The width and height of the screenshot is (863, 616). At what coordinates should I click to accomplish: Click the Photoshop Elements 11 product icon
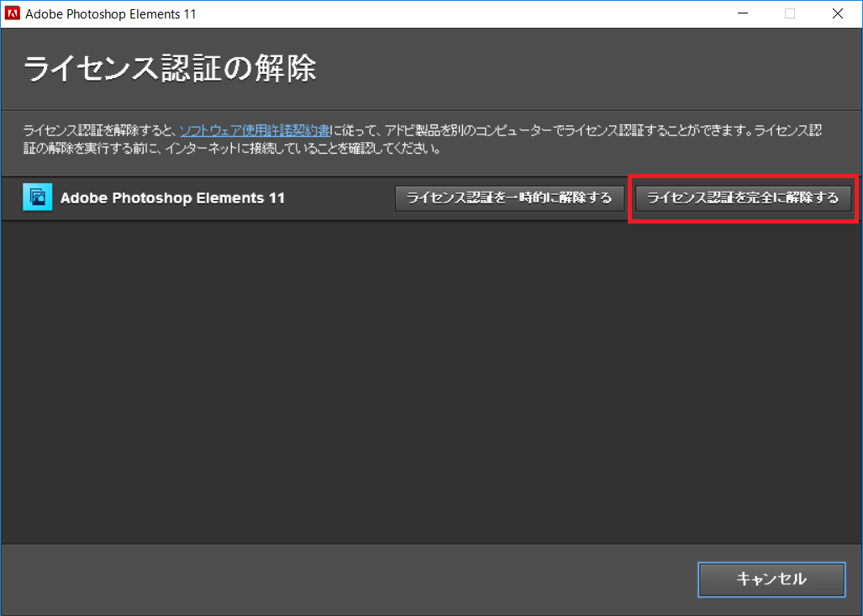[38, 197]
